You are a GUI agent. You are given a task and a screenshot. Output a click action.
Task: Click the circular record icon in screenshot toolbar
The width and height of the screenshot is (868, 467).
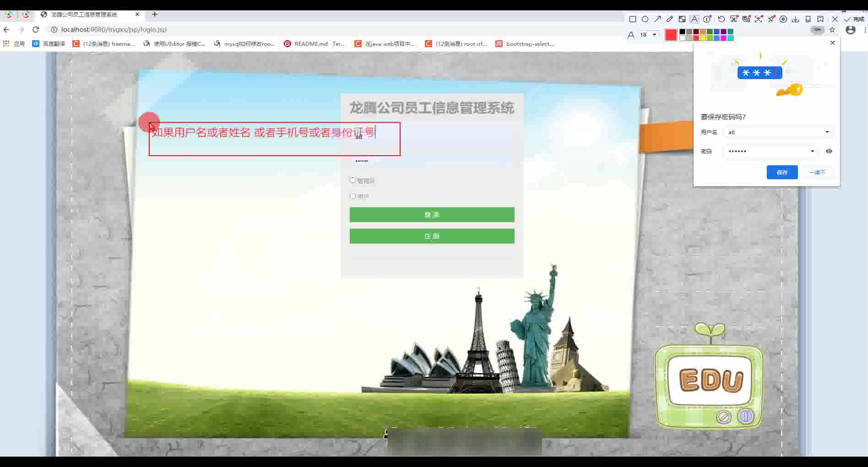tap(783, 19)
